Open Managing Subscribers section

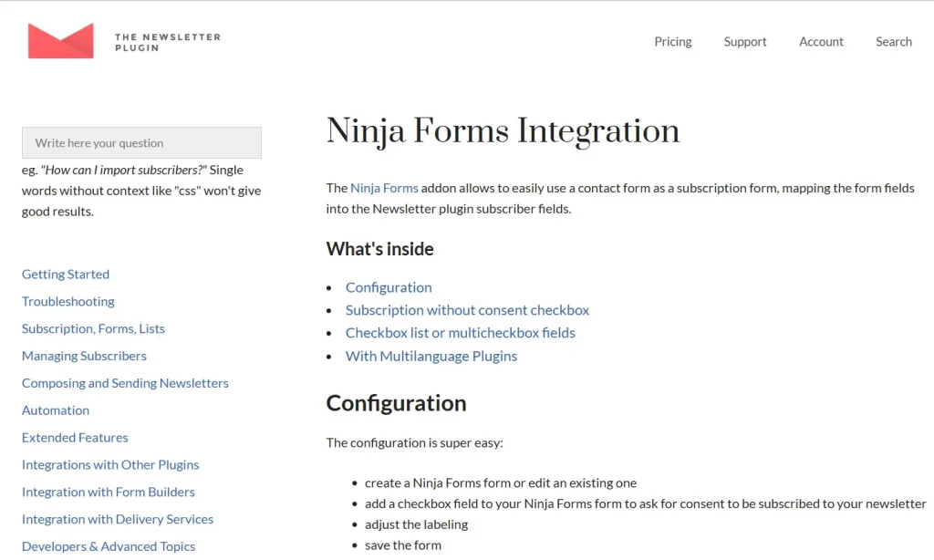click(84, 356)
